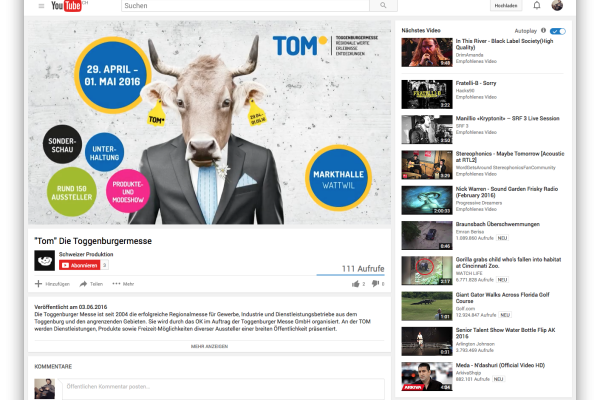Viewport: 600px width, 400px height.
Task: Open the hamburger guide menu
Action: (x=41, y=6)
